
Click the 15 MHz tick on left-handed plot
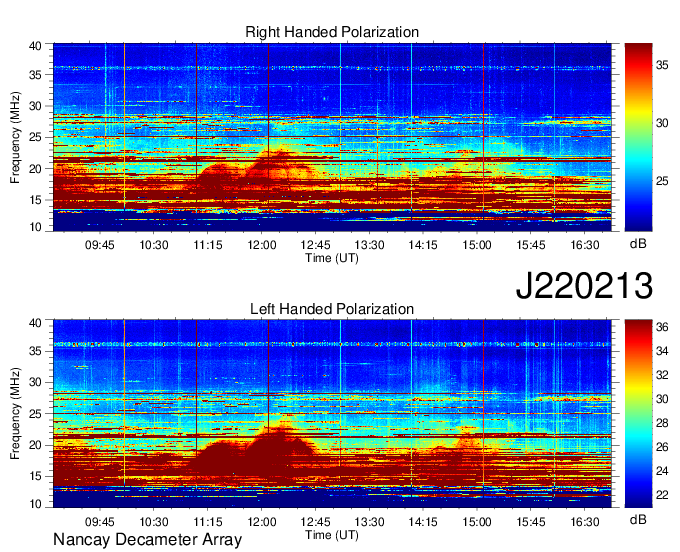35,476
